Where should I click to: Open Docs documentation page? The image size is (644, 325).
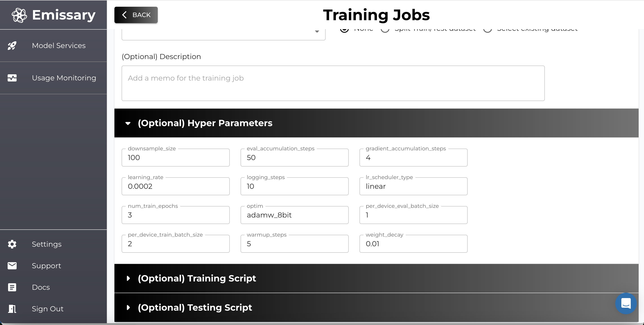pyautogui.click(x=41, y=287)
